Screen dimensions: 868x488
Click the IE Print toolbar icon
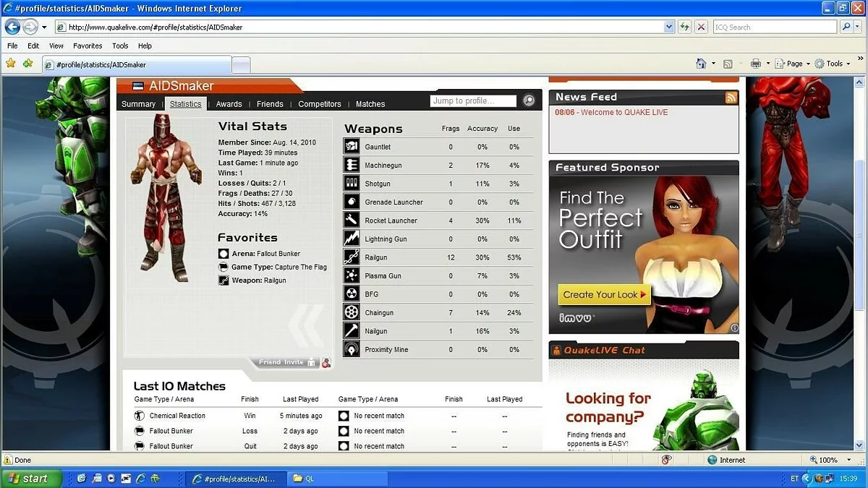pos(755,64)
